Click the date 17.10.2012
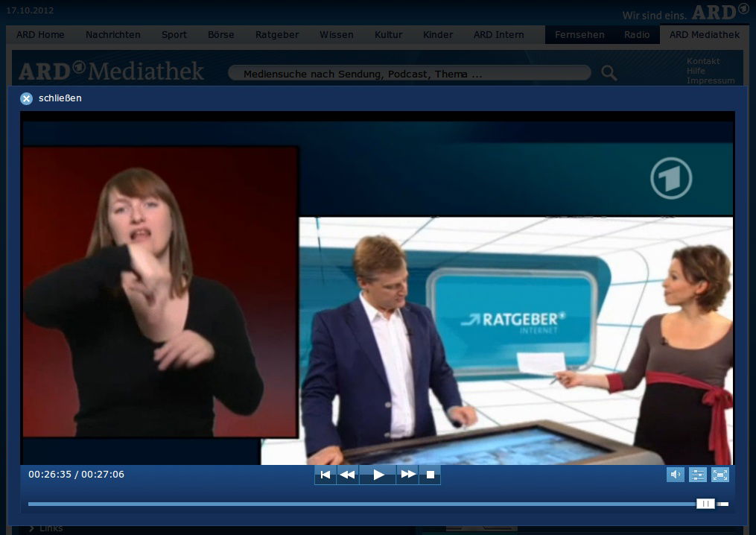This screenshot has width=756, height=535. (30, 10)
